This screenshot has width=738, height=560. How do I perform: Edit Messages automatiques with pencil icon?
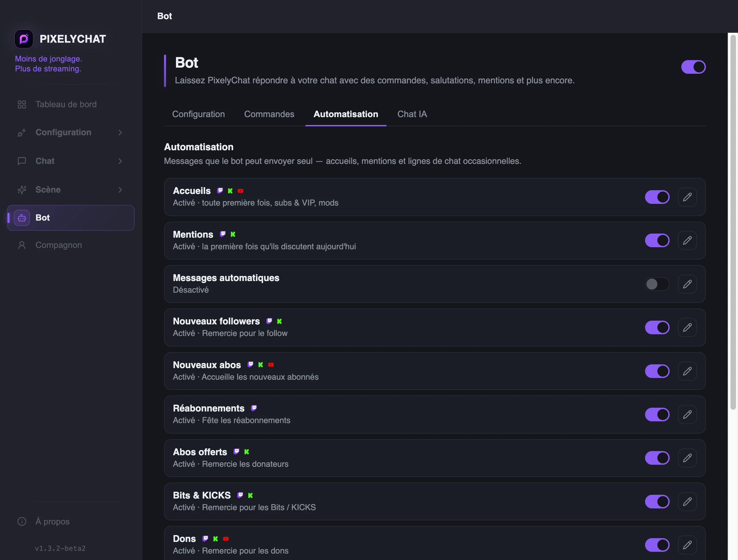coord(687,284)
